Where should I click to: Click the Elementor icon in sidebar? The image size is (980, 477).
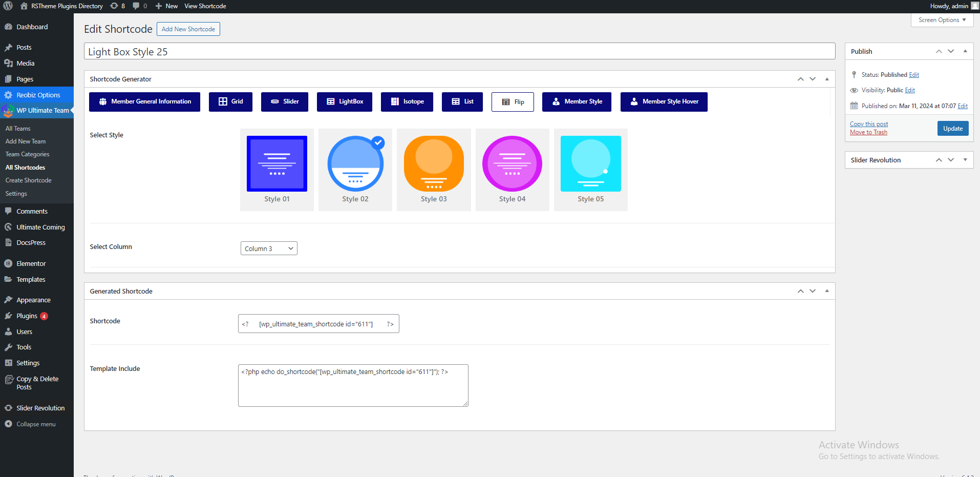click(x=8, y=263)
